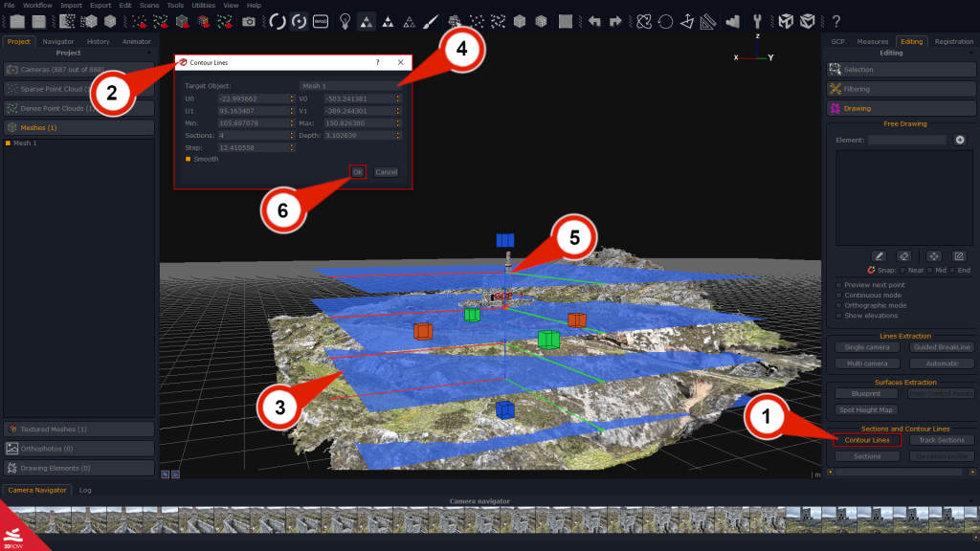Click the light bulb icon in the toolbar
Viewport: 980px width, 551px height.
click(x=345, y=21)
